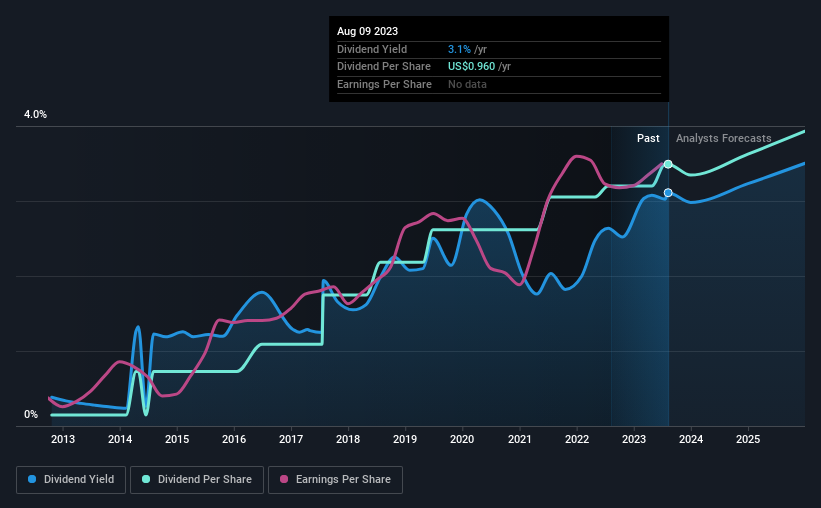Click the 2014 x-axis label
The height and width of the screenshot is (508, 821).
tap(120, 439)
